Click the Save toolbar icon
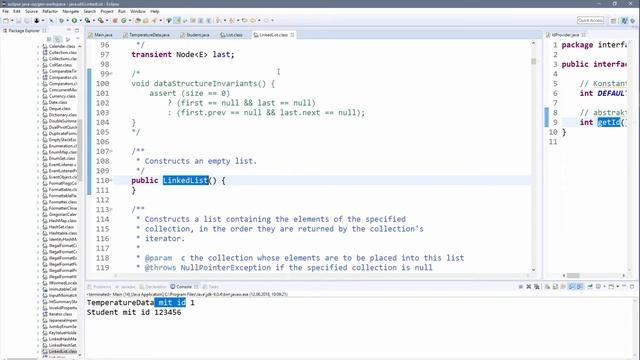This screenshot has width=640, height=360. click(19, 20)
